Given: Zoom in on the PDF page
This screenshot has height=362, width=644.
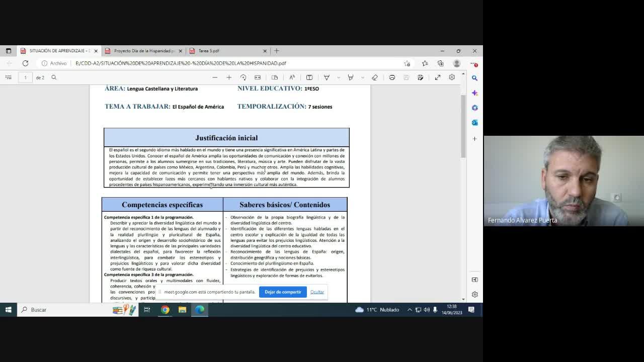Looking at the screenshot, I should (229, 77).
